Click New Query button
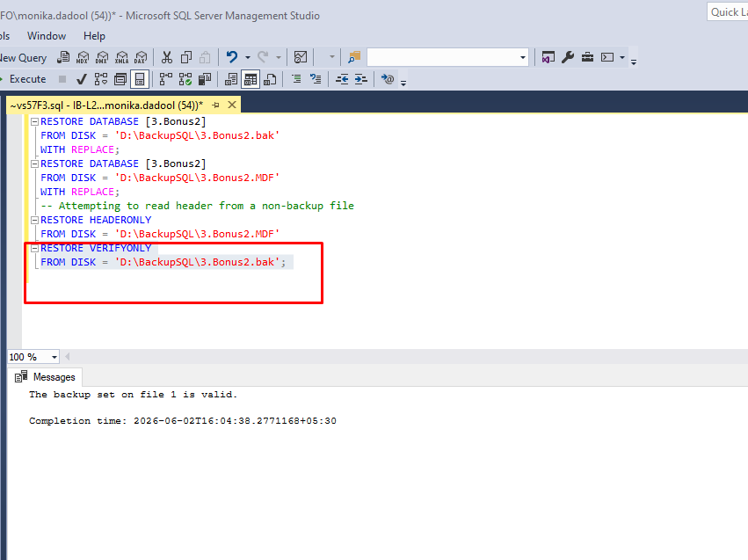This screenshot has width=748, height=560. point(23,58)
